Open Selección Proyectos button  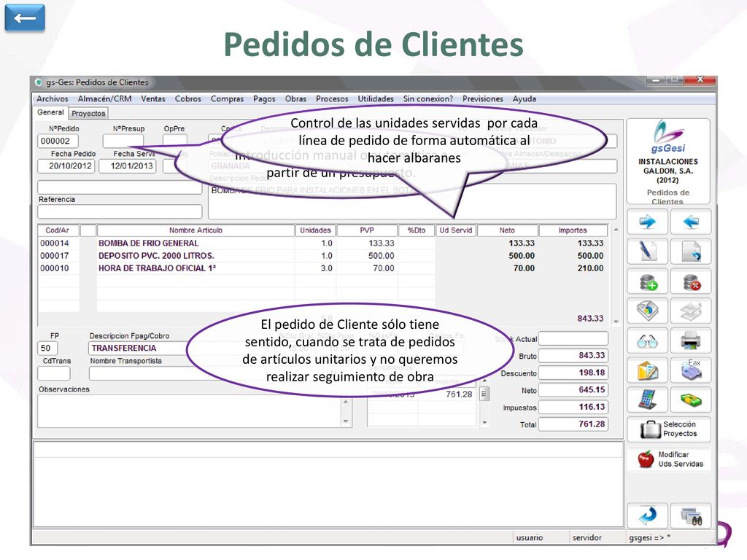click(x=668, y=429)
